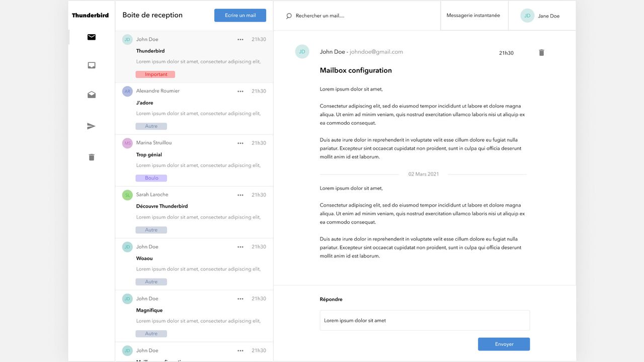
Task: Click the 21h30 time in the open email
Action: pyautogui.click(x=506, y=53)
